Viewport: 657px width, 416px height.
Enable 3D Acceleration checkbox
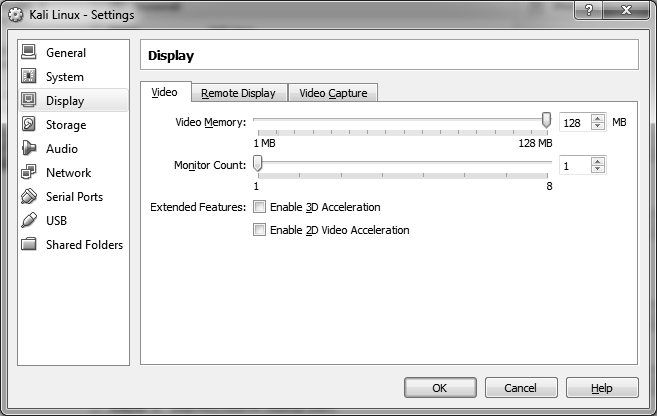click(x=260, y=207)
